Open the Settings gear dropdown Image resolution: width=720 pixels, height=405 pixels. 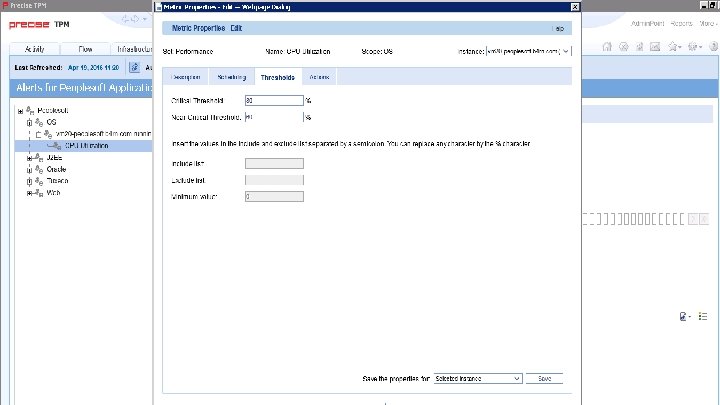pyautogui.click(x=695, y=46)
